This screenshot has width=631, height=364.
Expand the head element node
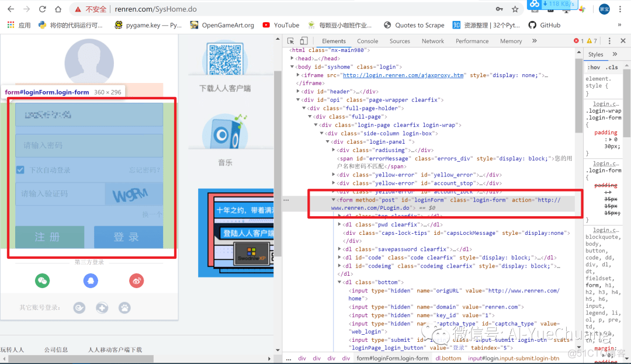pos(292,58)
